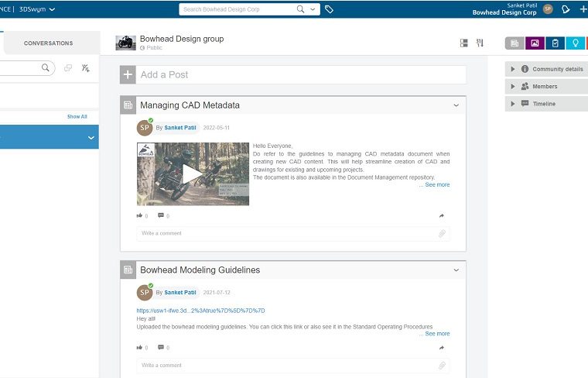
Task: Open the Bowhead Modeling Guidelines options chevron
Action: (456, 270)
